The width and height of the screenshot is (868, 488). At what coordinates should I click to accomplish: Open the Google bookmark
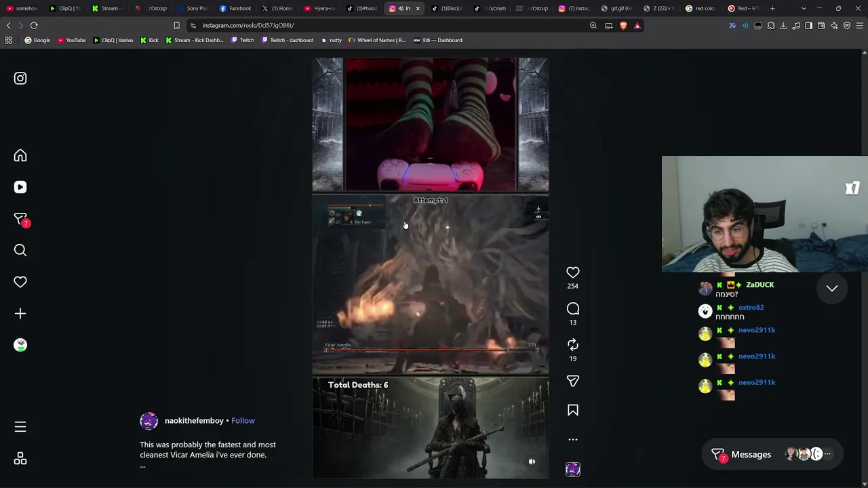tap(37, 41)
